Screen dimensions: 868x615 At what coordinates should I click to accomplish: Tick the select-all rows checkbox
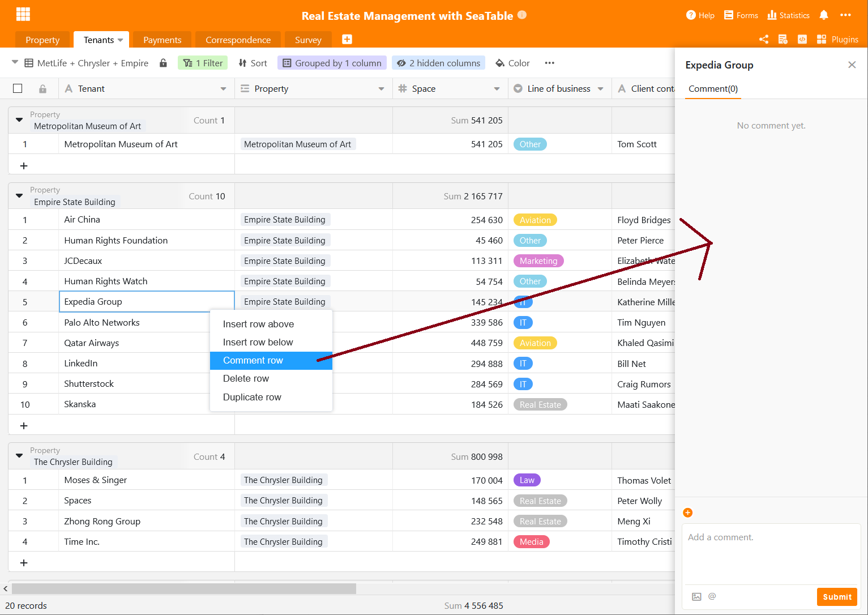18,88
